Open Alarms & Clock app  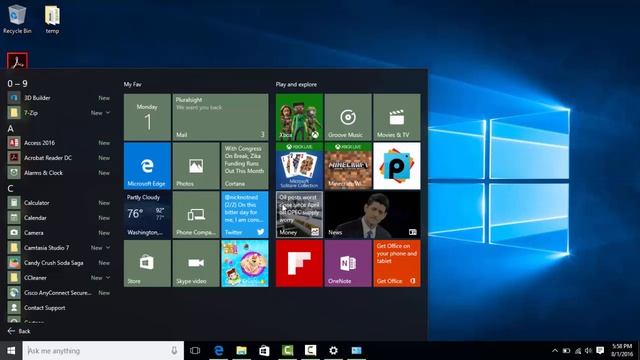click(59, 173)
